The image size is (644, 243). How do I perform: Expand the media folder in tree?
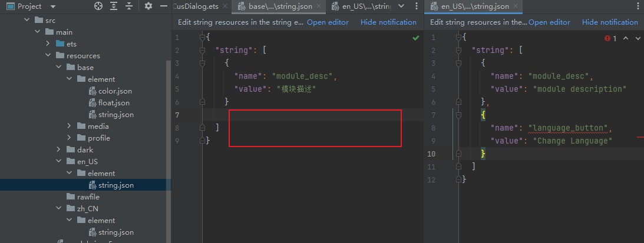pos(70,127)
